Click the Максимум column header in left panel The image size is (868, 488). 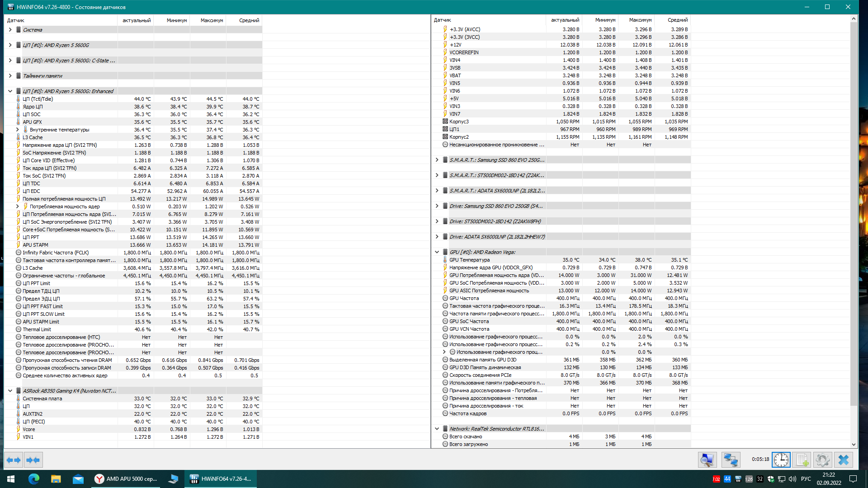(x=212, y=20)
